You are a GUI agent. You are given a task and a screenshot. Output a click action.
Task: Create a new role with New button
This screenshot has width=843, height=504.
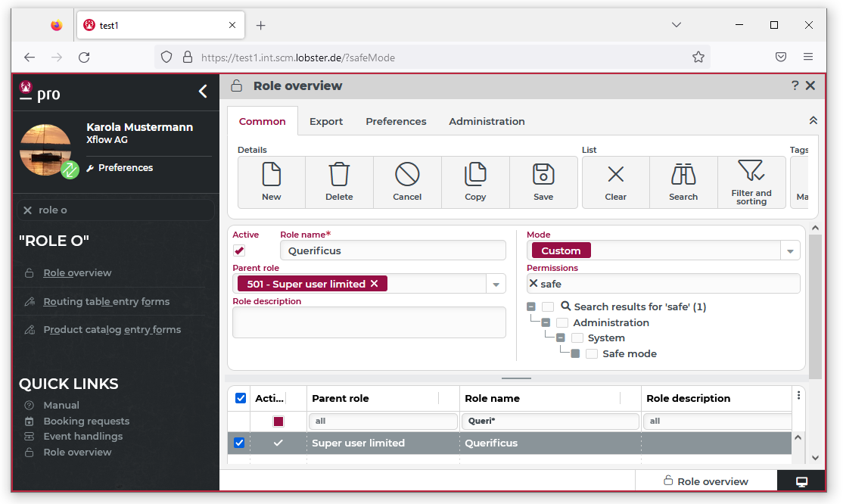[272, 182]
